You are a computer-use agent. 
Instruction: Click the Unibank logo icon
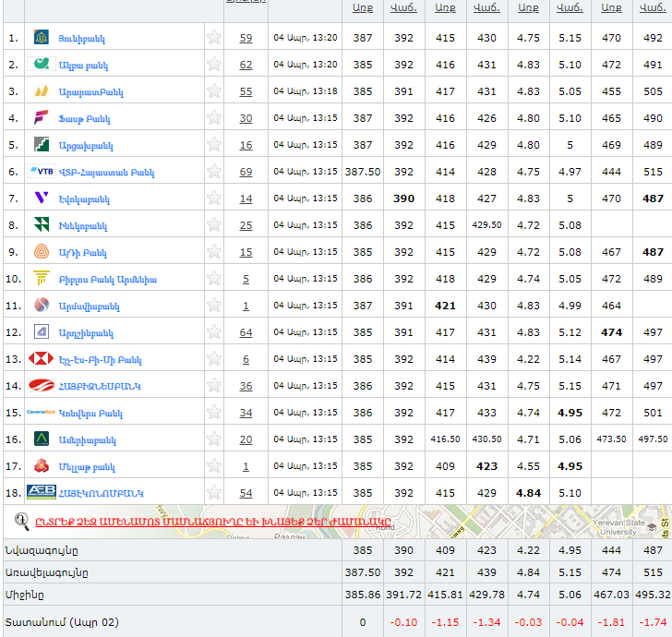point(42,38)
